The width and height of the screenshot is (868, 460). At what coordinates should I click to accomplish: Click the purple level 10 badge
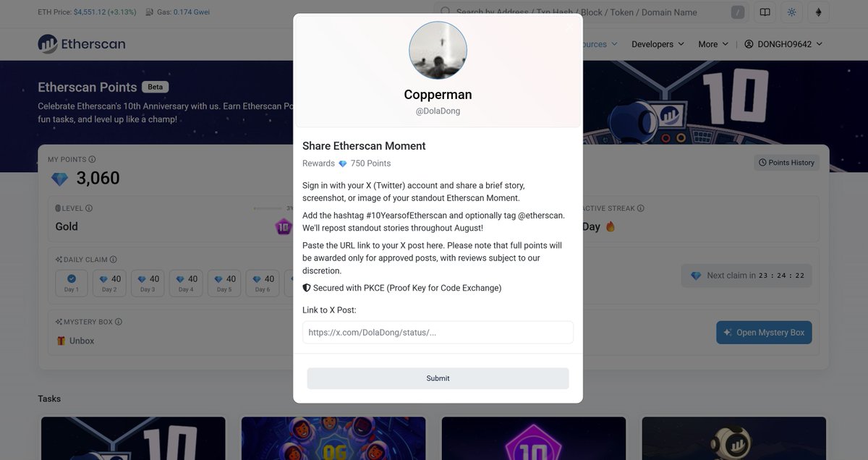283,226
